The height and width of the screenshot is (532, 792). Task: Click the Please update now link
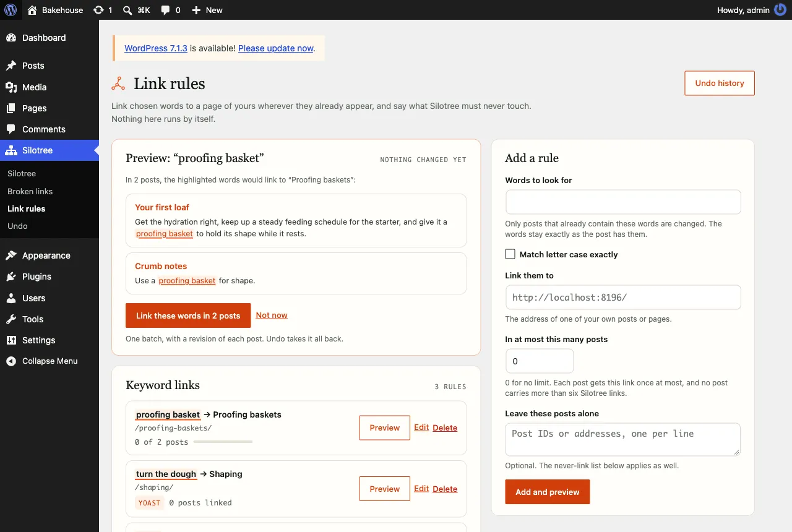[276, 48]
